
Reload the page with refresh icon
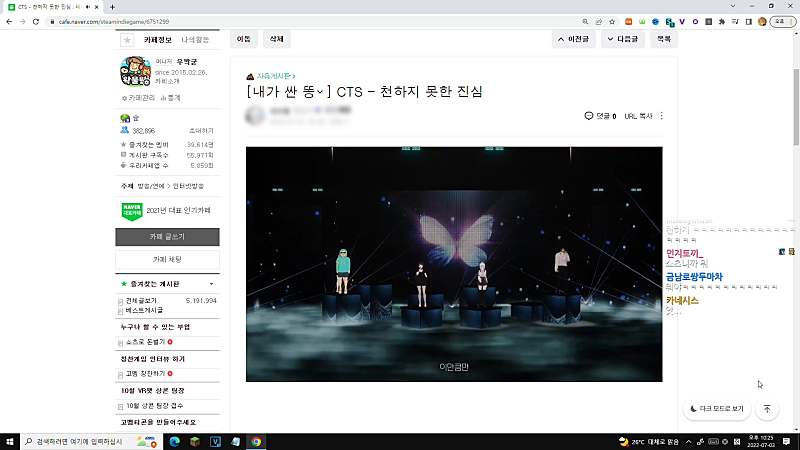tap(36, 21)
